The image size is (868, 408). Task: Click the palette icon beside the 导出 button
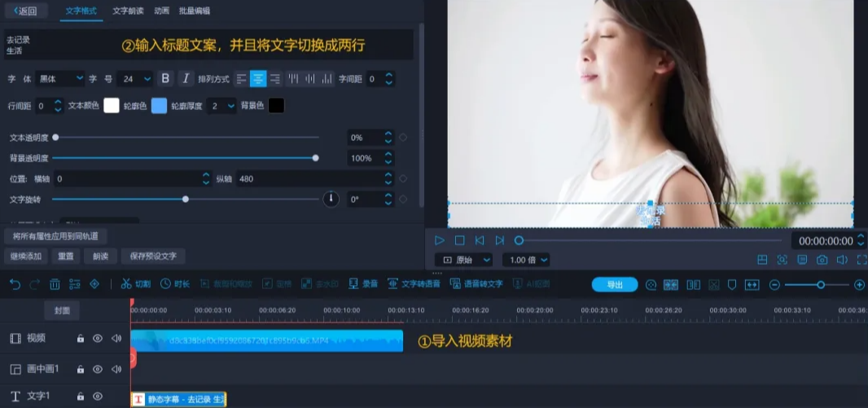tap(651, 284)
